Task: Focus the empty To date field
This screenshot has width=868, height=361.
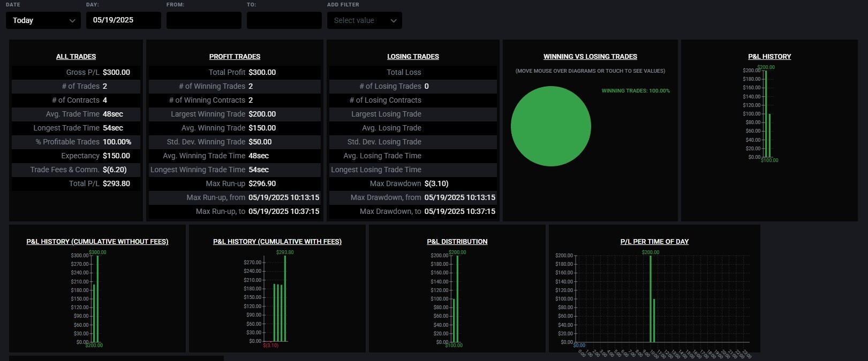Action: tap(284, 20)
